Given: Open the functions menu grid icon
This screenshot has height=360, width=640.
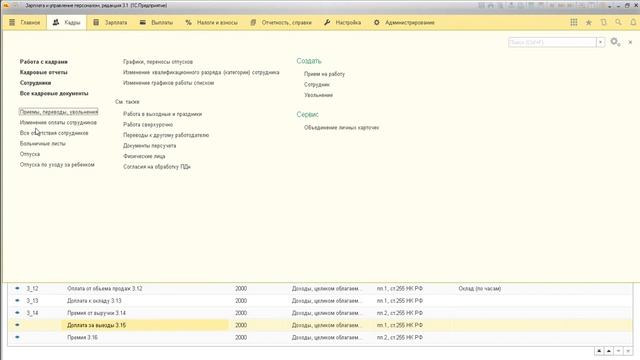Looking at the screenshot, I should click(x=573, y=22).
